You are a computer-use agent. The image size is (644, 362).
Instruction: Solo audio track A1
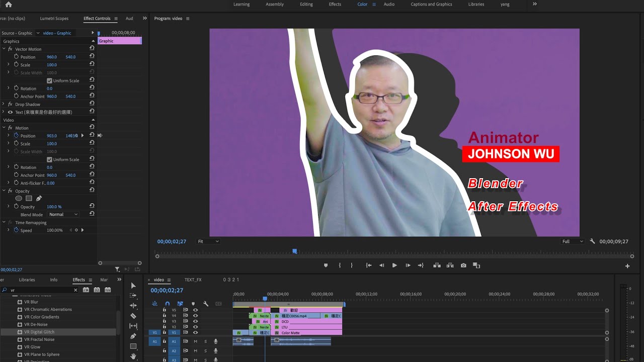[205, 341]
